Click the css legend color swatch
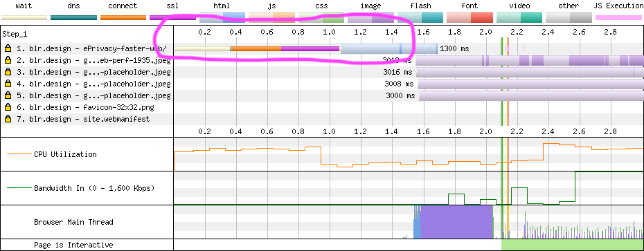Image resolution: width=644 pixels, height=251 pixels. [321, 17]
